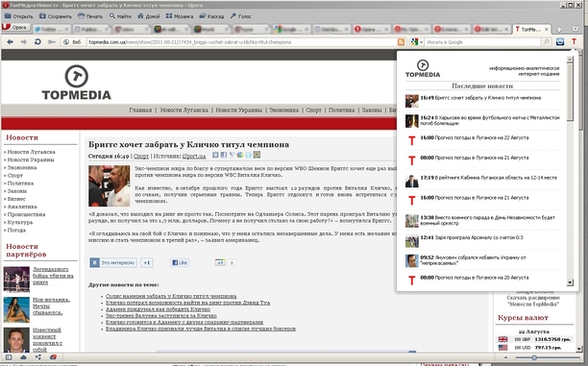Open the Opera main menu button
The height and width of the screenshot is (366, 588).
pyautogui.click(x=14, y=27)
